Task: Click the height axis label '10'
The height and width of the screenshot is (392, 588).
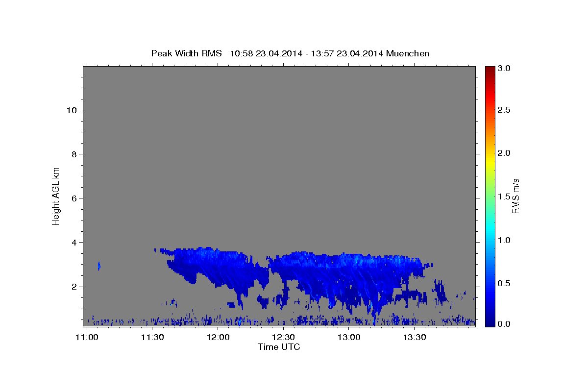Action: click(71, 110)
